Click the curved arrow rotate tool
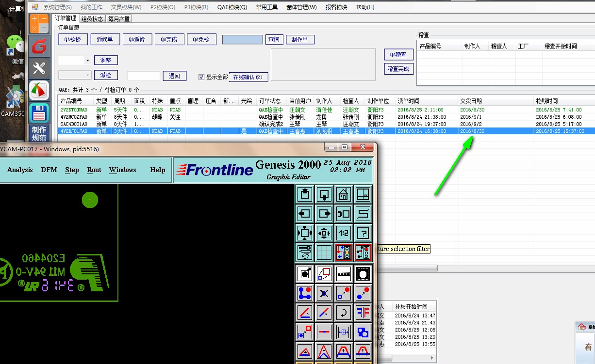Screen dimensions: 595x364 [x=344, y=312]
